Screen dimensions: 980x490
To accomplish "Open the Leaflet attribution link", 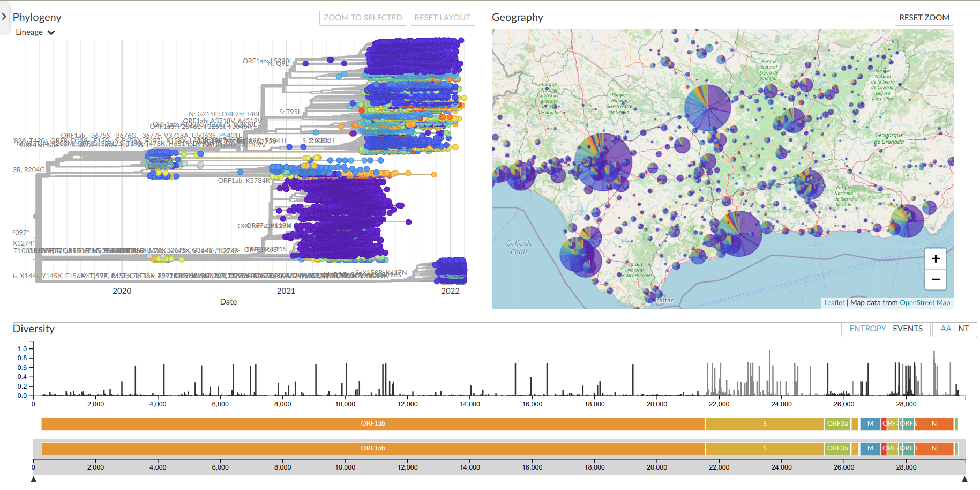I will tap(834, 303).
